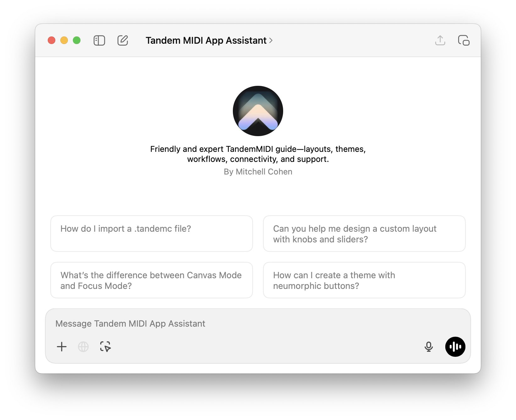Image resolution: width=516 pixels, height=420 pixels.
Task: Toggle the sidebar panel icon
Action: (99, 41)
